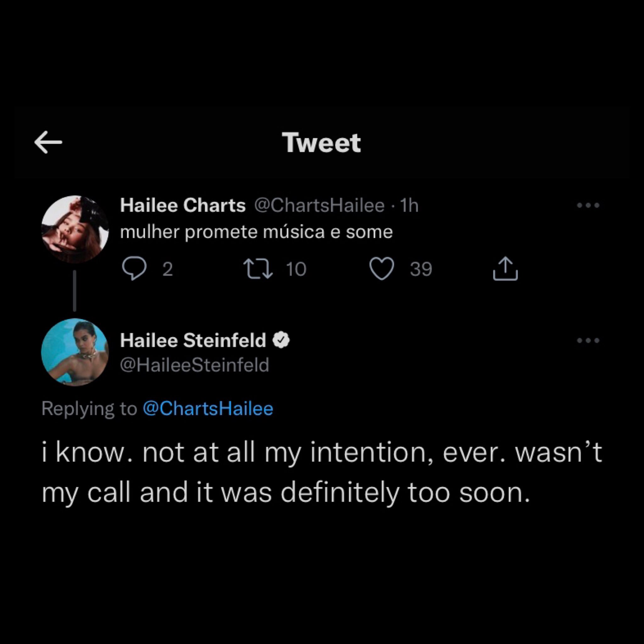View the 39 likes count
This screenshot has height=644, width=644.
tap(421, 269)
